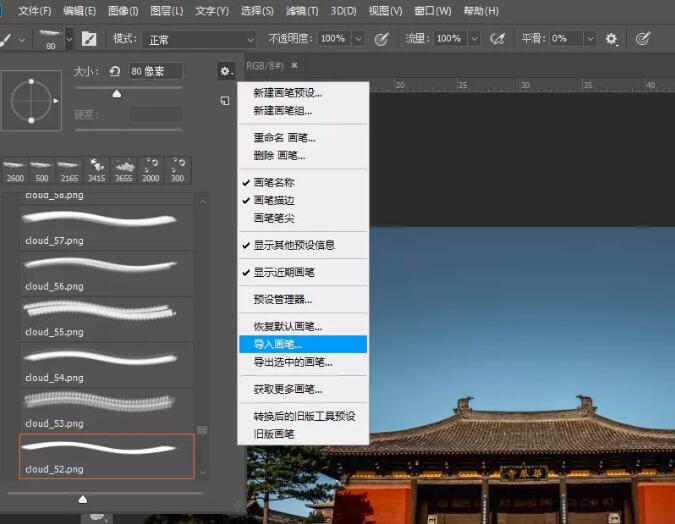Open the 模式 blend mode dropdown

195,39
